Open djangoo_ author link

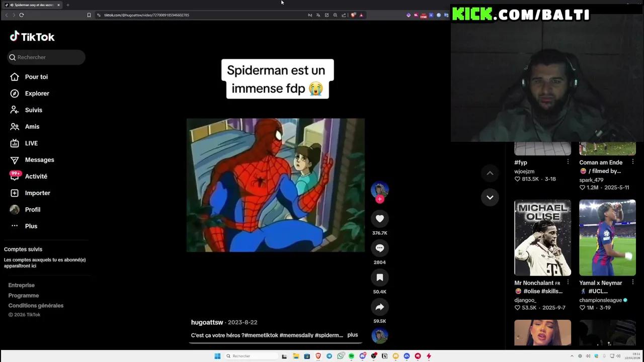point(525,300)
